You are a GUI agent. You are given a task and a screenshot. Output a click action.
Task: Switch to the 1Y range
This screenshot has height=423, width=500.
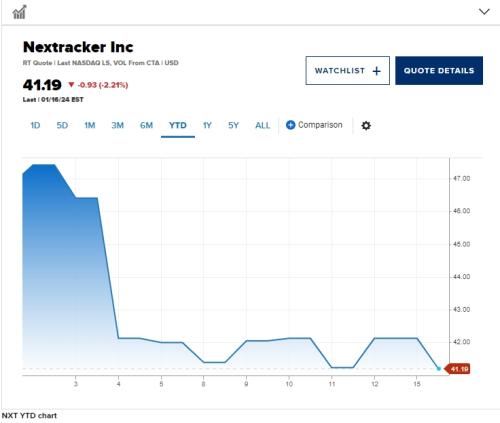click(x=207, y=125)
